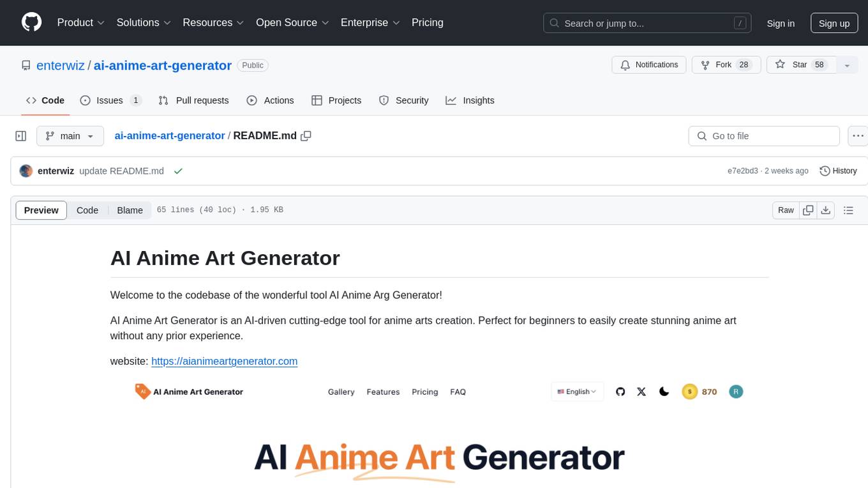This screenshot has width=868, height=488.
Task: Click the Sign up button
Action: [834, 23]
